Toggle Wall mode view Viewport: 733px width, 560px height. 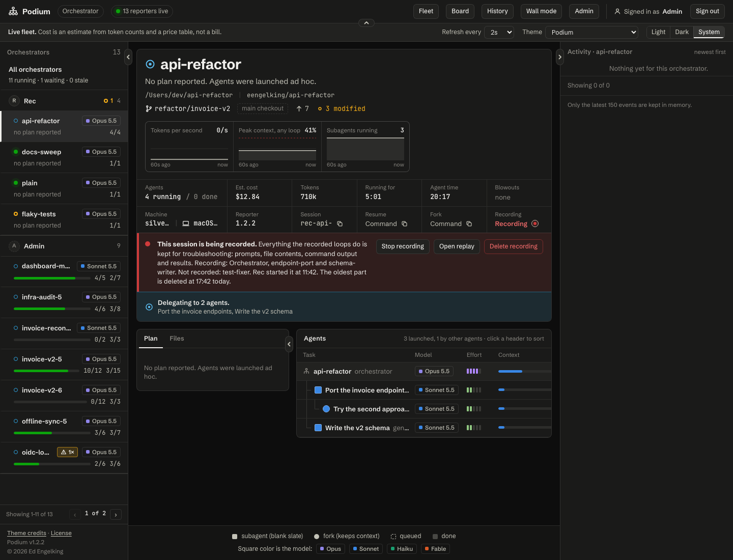(x=541, y=11)
